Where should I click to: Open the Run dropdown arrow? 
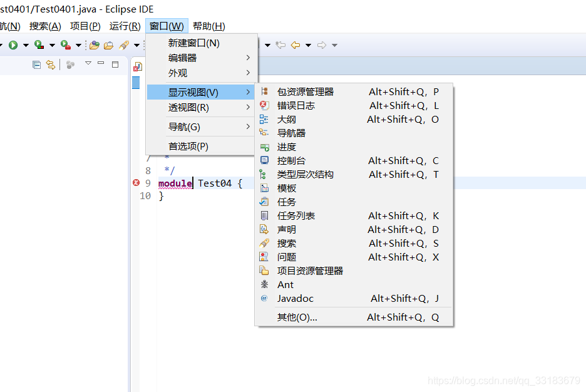coord(26,46)
